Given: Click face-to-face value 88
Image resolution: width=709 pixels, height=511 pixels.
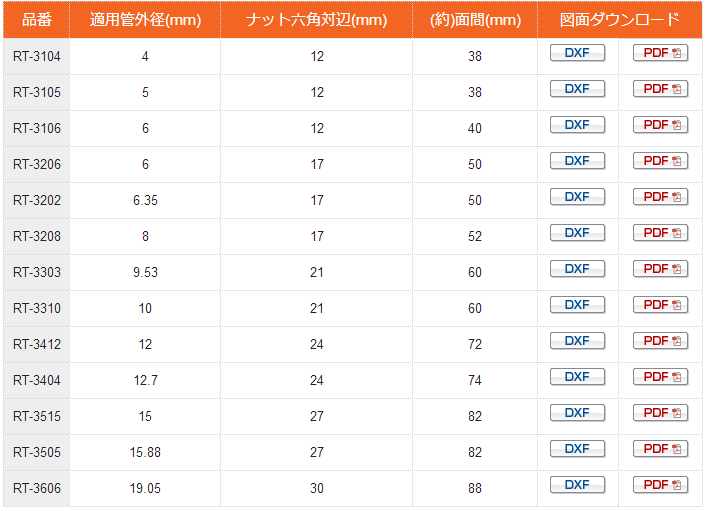Looking at the screenshot, I should (475, 488).
